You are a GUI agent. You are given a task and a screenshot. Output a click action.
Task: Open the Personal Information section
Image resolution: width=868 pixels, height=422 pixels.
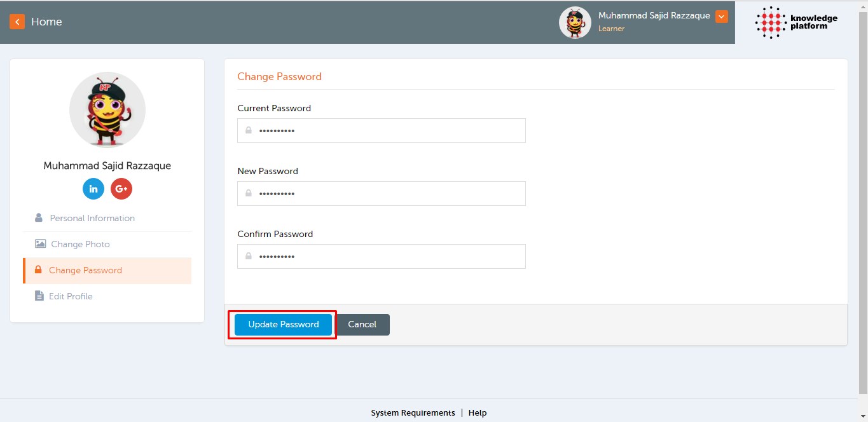coord(92,218)
